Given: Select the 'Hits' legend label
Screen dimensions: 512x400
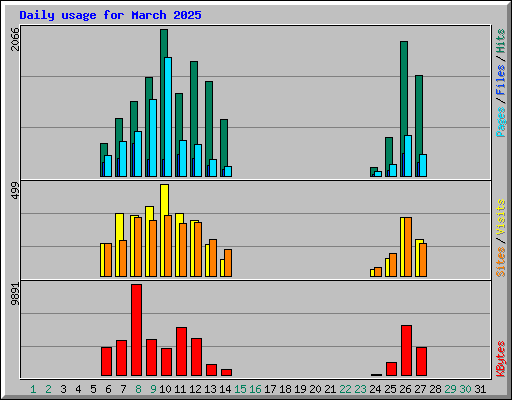Looking at the screenshot, I should [x=501, y=41].
